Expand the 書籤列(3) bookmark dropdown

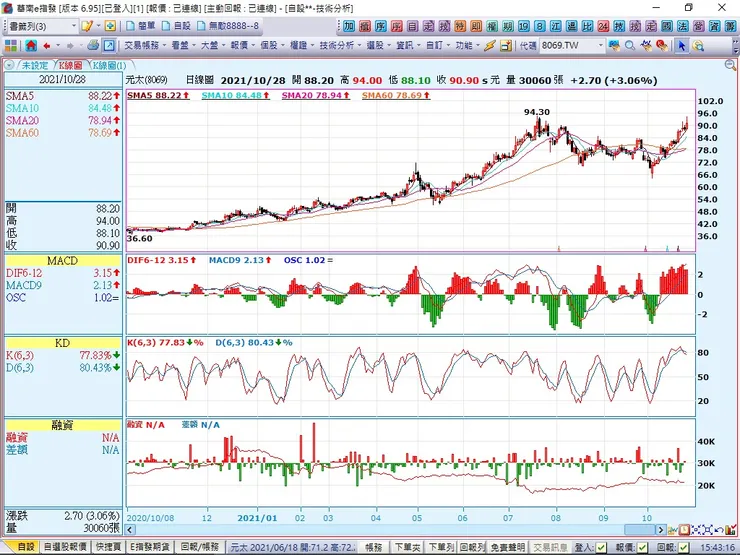coord(74,26)
